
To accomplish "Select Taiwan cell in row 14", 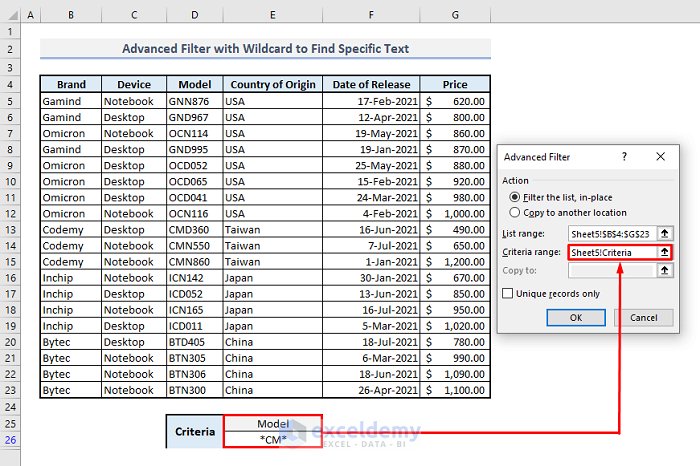I will click(x=272, y=246).
